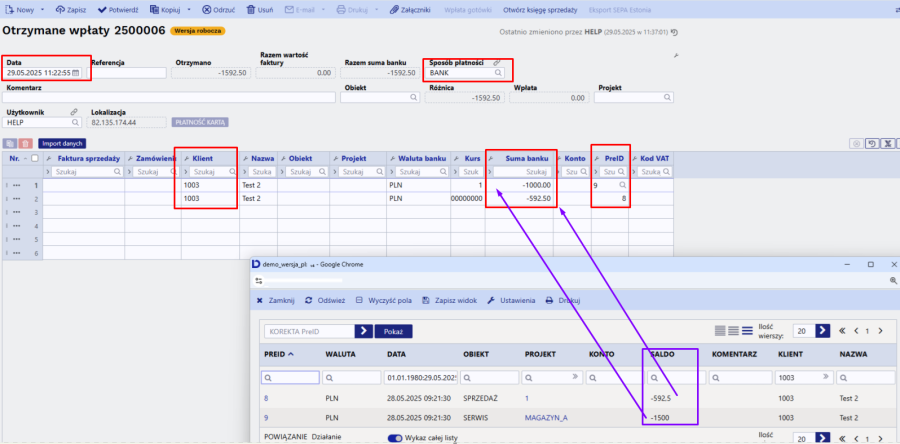The width and height of the screenshot is (900, 444).
Task: Open Załączniki attachments
Action: coord(409,10)
